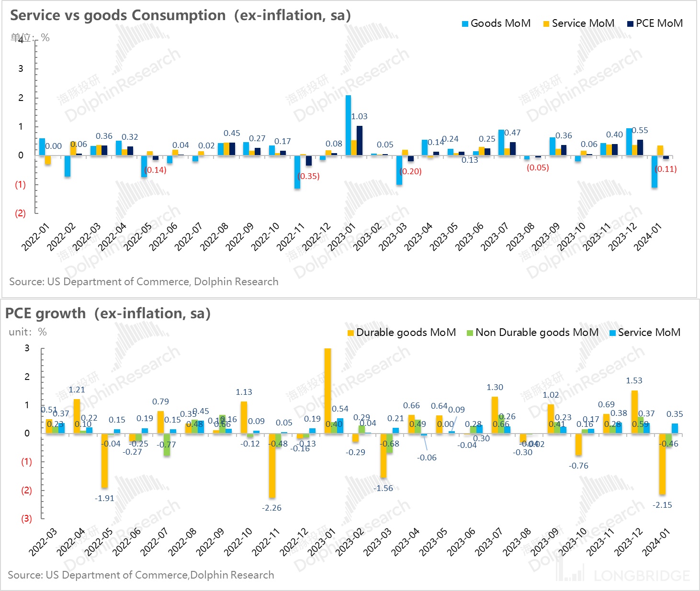This screenshot has height=591, width=700.
Task: Click the blue Goods MoM legend swatch
Action: 464,24
